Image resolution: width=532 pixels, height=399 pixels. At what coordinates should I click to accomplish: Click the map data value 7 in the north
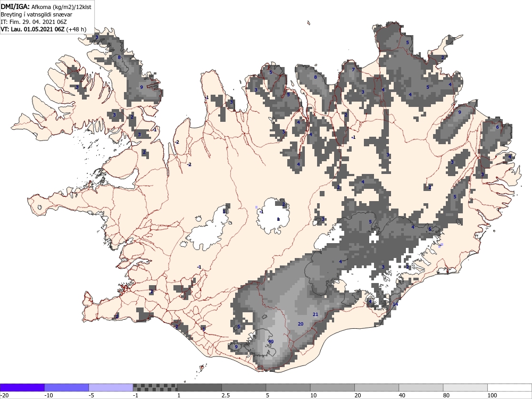(x=353, y=70)
